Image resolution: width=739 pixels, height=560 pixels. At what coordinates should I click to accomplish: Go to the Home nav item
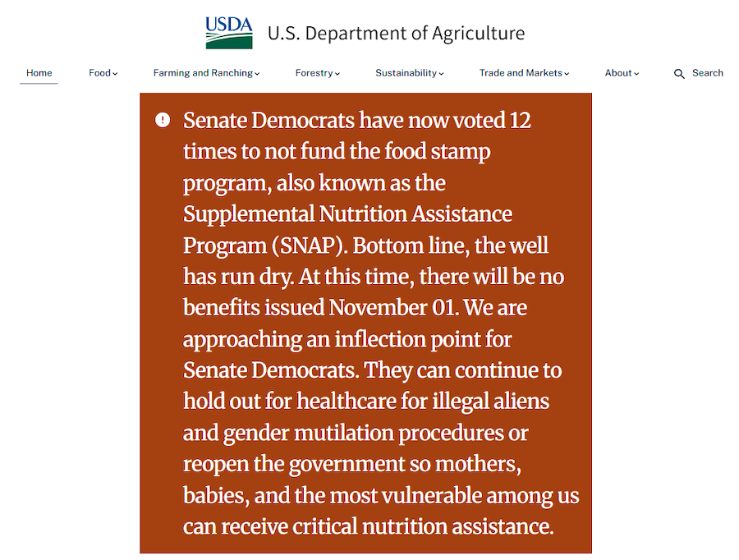pos(39,73)
